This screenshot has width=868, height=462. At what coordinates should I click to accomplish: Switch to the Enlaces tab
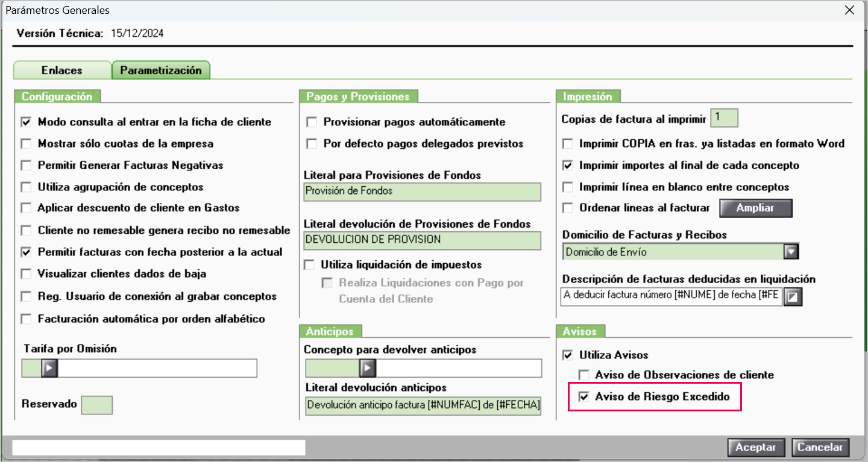(62, 70)
